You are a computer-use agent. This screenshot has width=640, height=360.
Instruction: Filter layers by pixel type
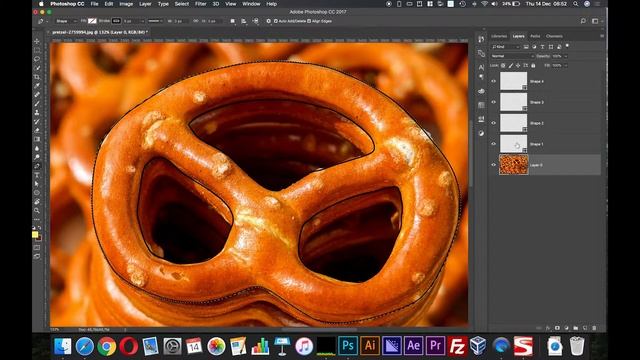(x=526, y=47)
